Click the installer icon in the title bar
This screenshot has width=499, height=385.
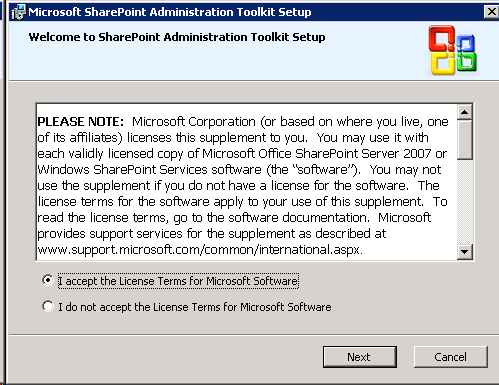click(19, 12)
